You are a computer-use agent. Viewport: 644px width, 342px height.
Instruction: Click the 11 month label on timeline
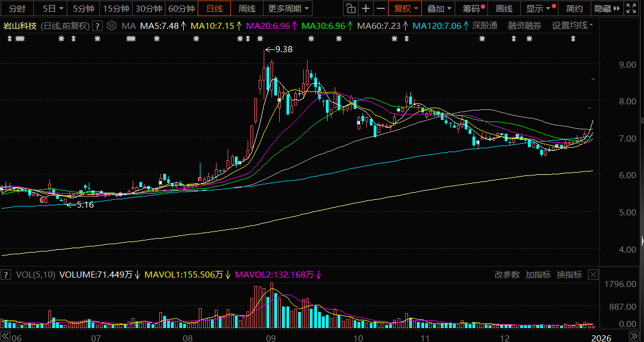coord(425,338)
